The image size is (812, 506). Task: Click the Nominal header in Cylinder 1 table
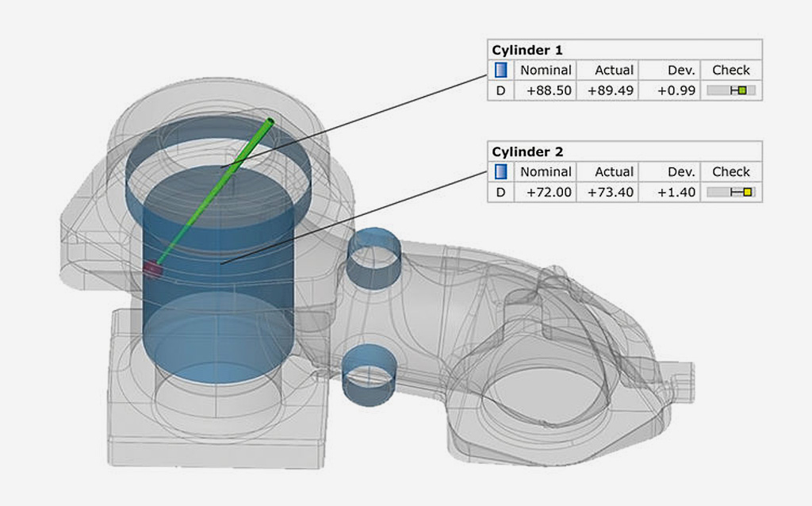546,70
